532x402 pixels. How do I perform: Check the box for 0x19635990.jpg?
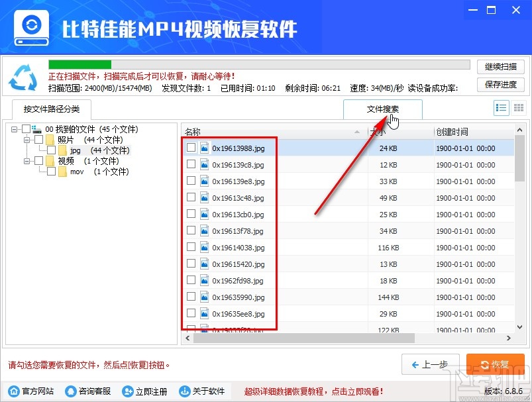(x=191, y=297)
